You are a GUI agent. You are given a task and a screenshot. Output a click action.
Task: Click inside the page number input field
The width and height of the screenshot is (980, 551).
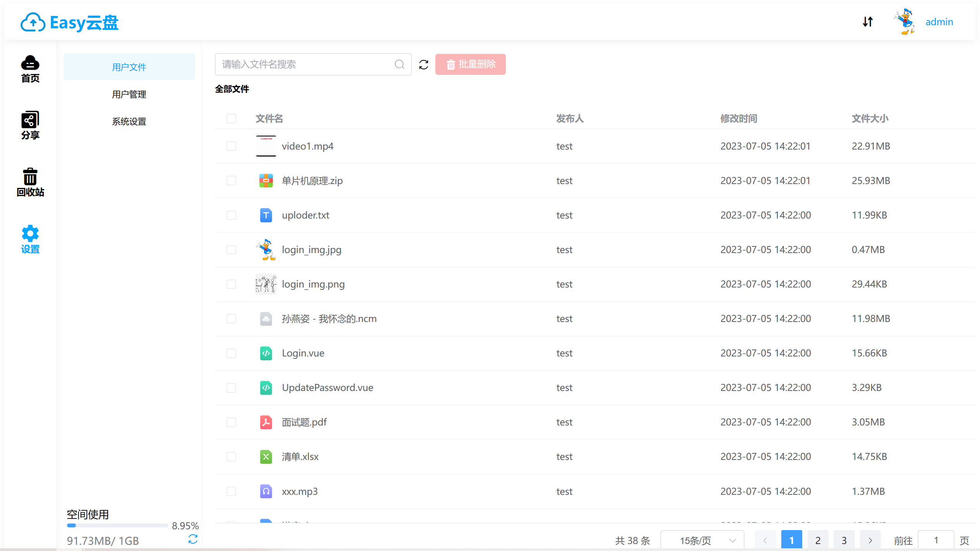[x=936, y=540]
